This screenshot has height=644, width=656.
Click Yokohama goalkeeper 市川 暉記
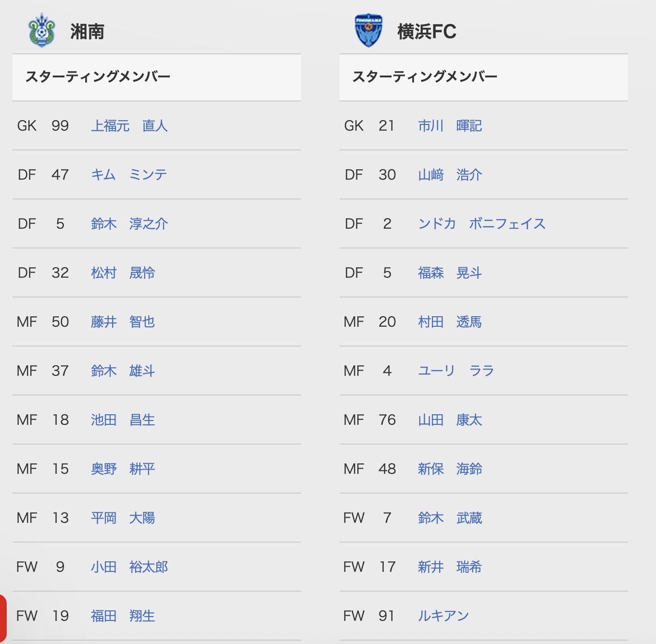pos(450,126)
